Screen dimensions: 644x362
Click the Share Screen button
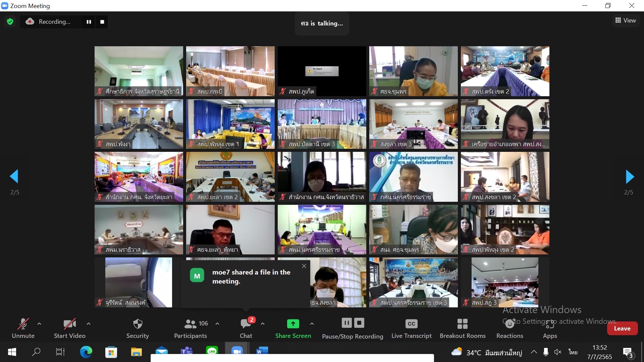point(293,328)
